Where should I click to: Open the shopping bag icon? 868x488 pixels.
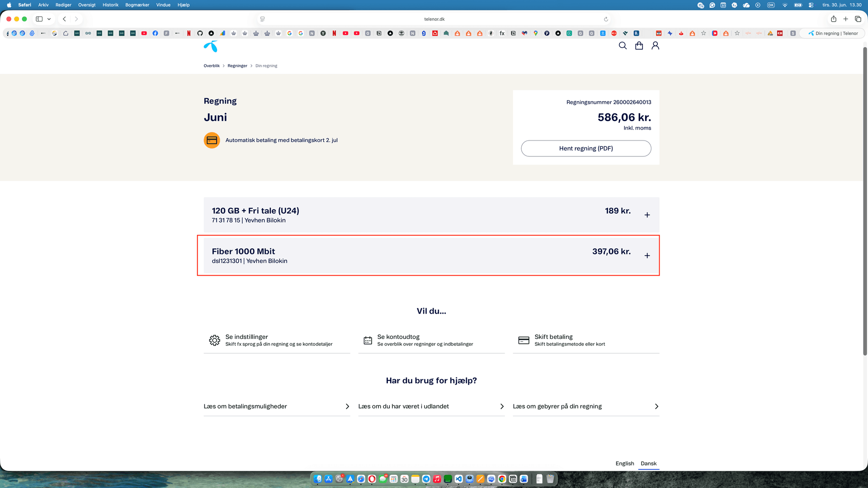pyautogui.click(x=639, y=46)
